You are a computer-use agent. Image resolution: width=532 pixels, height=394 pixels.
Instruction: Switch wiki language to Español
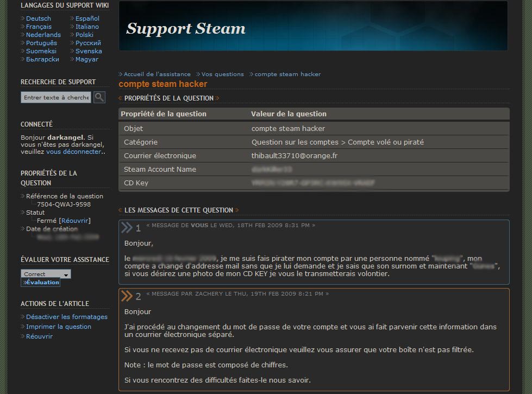[x=87, y=18]
